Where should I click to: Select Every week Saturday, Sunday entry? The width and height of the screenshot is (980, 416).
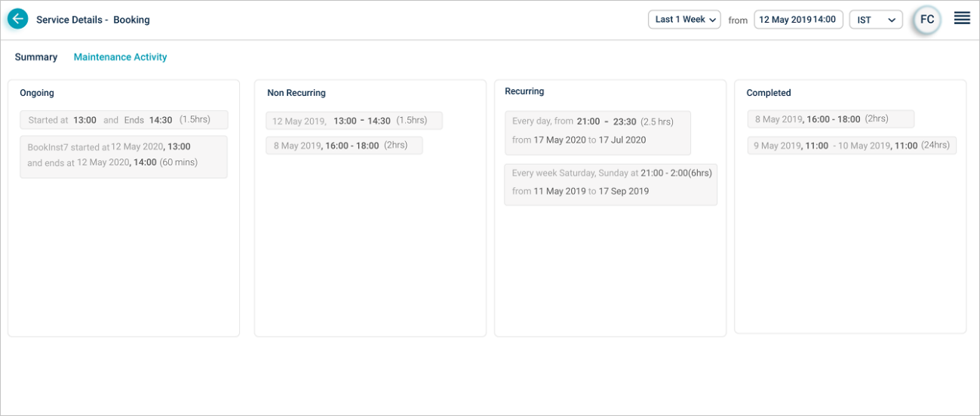click(x=610, y=183)
